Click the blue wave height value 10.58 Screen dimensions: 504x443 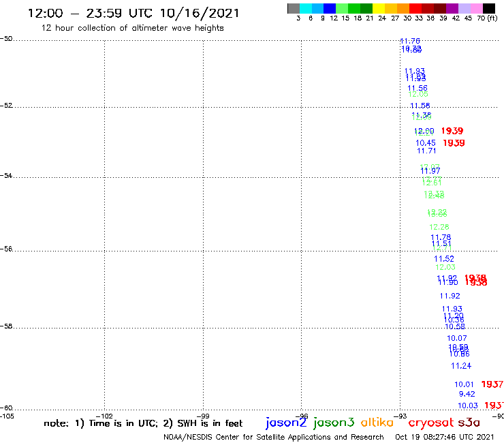[x=455, y=326]
